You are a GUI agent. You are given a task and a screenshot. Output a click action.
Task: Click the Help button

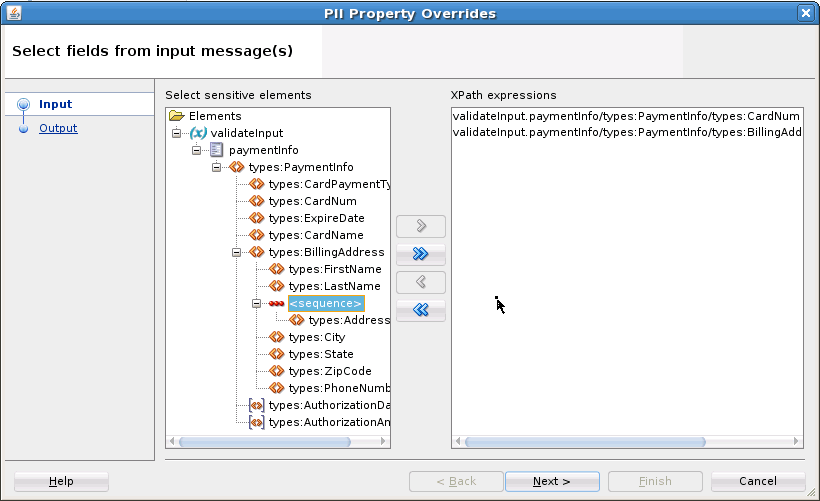pyautogui.click(x=61, y=481)
